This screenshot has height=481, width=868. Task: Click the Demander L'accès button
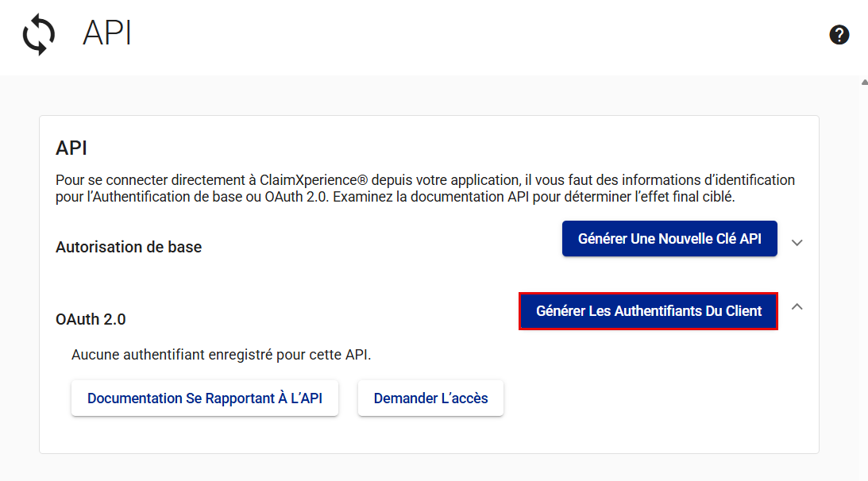[430, 398]
